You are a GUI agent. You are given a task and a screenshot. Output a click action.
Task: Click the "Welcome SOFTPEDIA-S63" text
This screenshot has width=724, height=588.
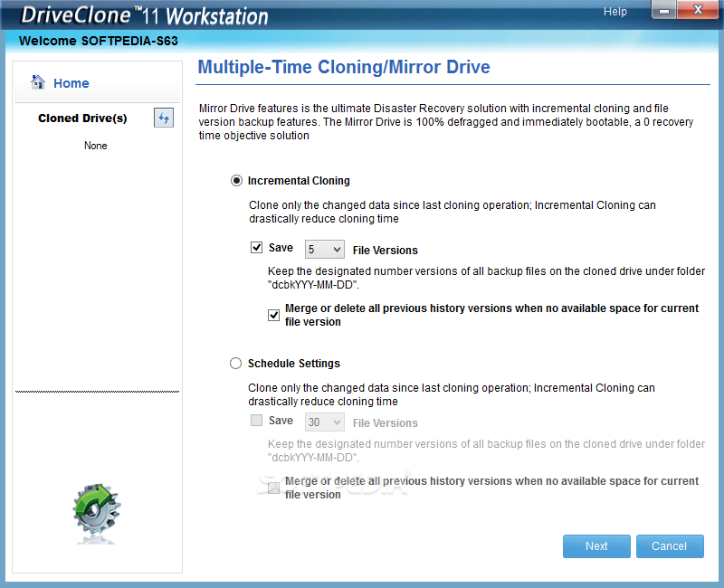point(99,41)
